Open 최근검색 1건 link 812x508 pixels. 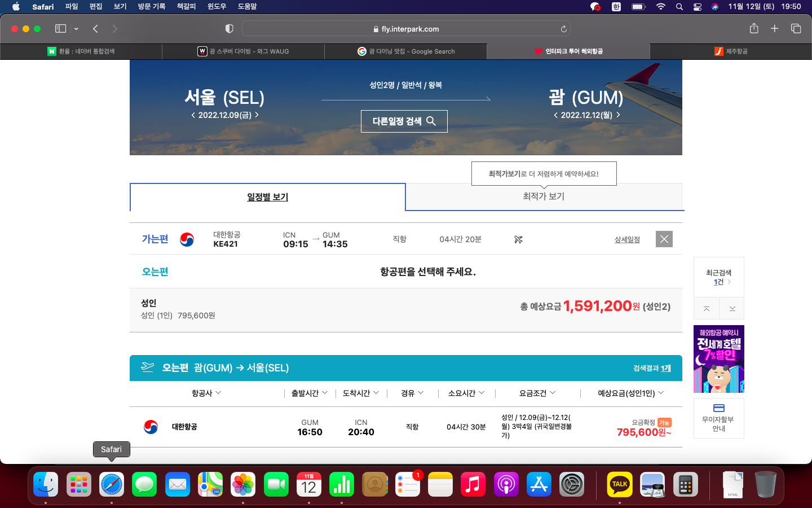click(x=718, y=277)
